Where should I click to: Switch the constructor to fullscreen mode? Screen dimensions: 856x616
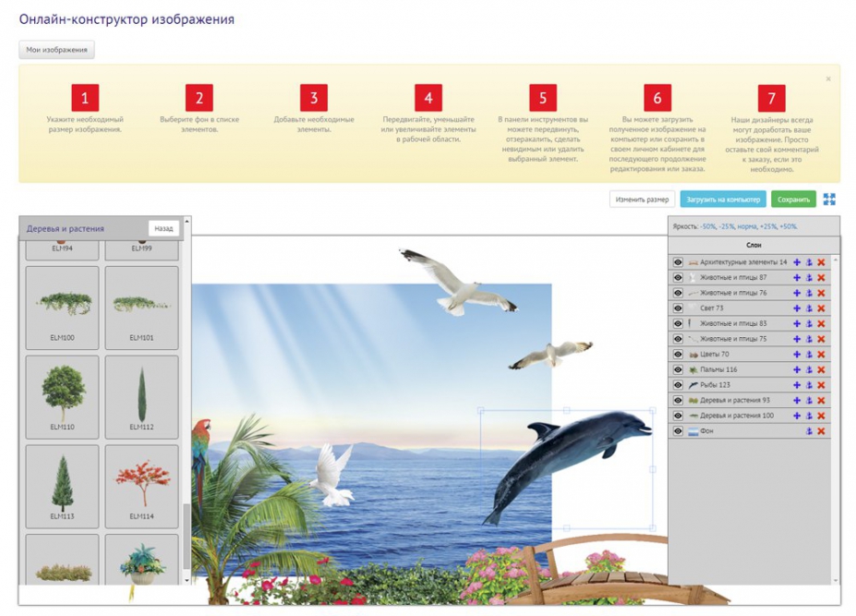tap(829, 199)
